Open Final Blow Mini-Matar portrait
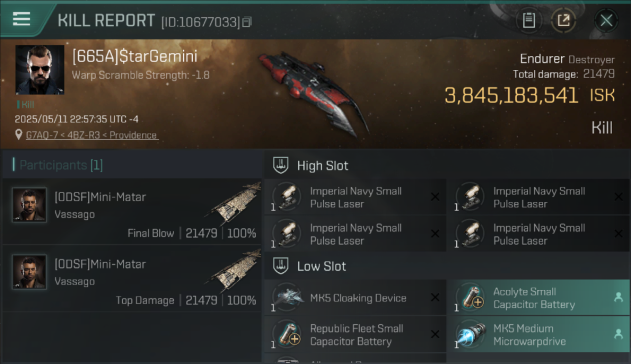The height and width of the screenshot is (364, 631). tap(29, 205)
